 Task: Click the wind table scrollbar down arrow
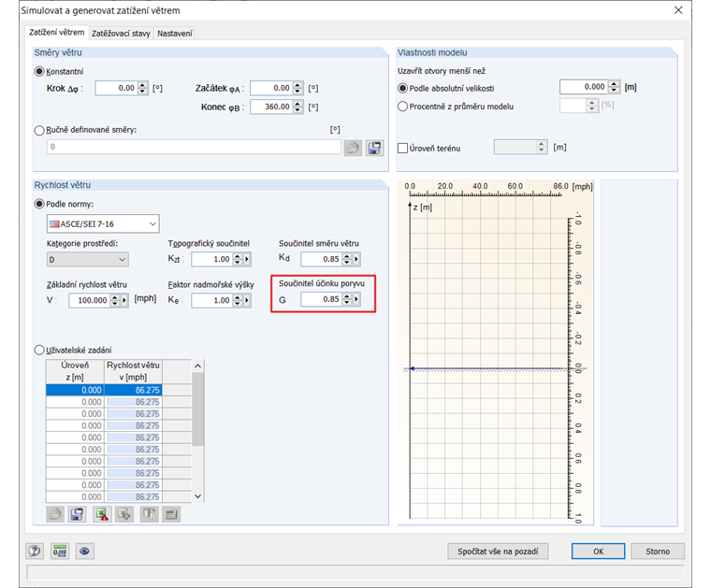coord(197,496)
